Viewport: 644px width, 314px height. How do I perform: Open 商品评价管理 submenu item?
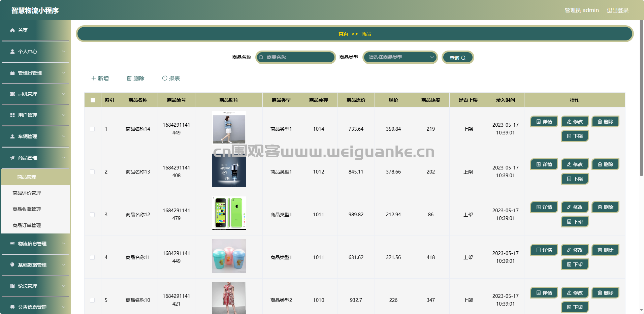click(x=35, y=193)
